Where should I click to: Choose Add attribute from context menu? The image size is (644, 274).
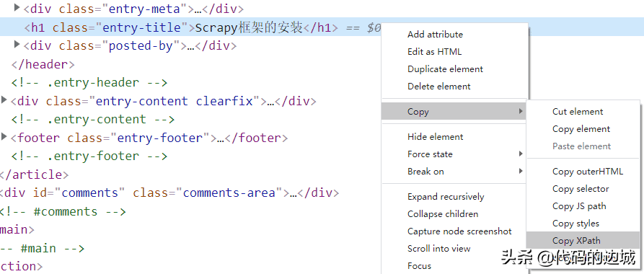pos(435,35)
